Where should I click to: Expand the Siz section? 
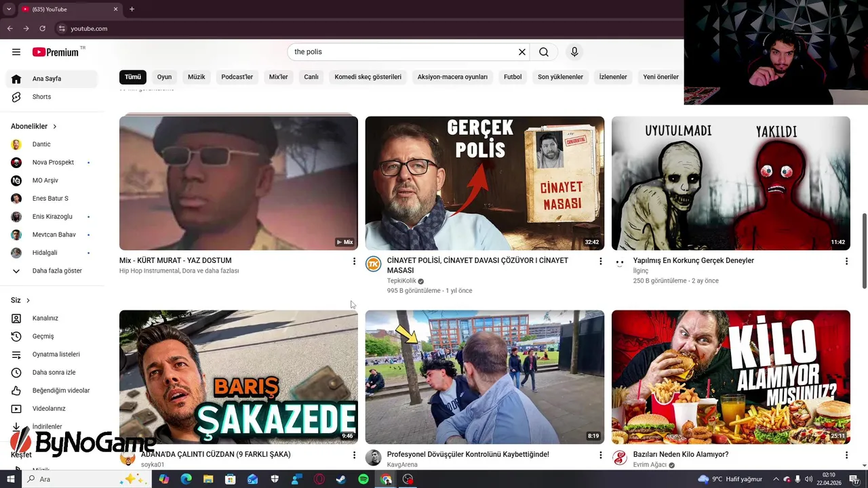(x=21, y=300)
